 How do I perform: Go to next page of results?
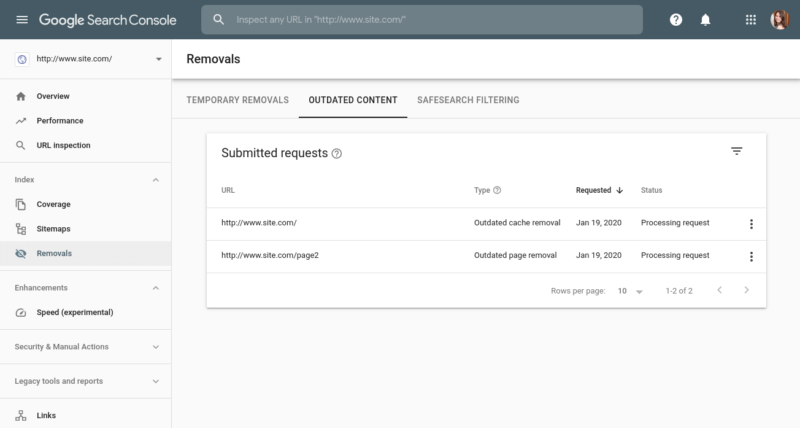[x=746, y=290]
